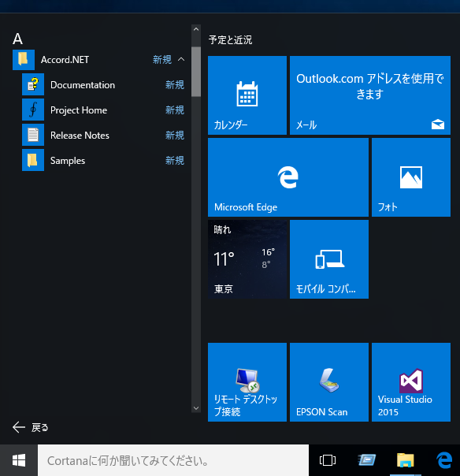The image size is (460, 476).
Task: Open Task View from the taskbar
Action: [x=328, y=460]
